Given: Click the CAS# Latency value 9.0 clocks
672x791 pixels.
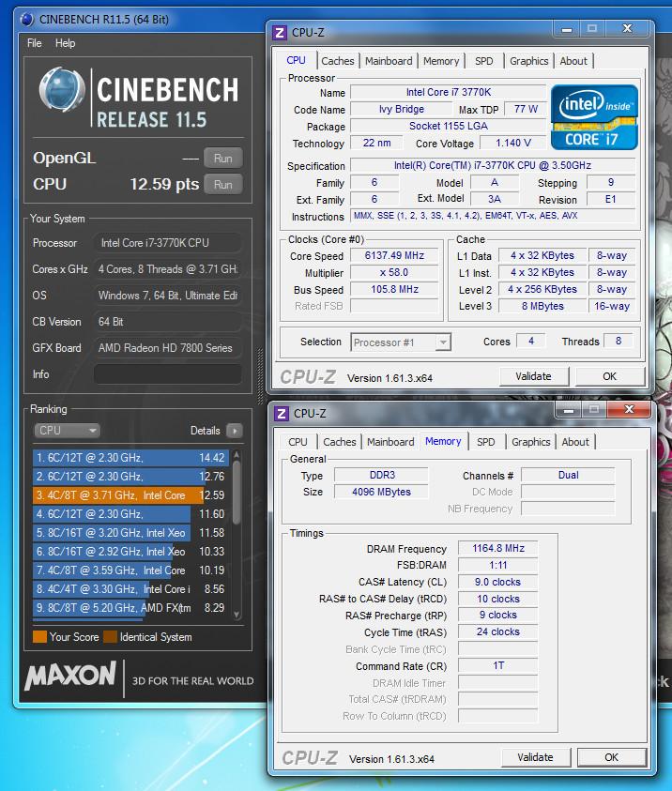Looking at the screenshot, I should 498,582.
